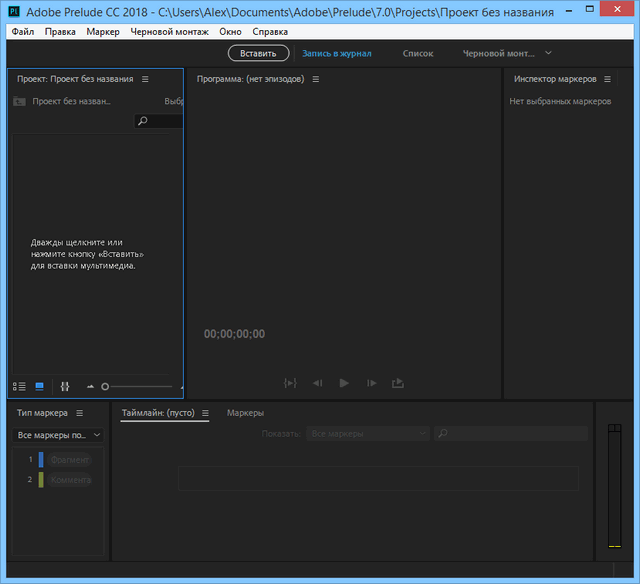
Task: Switch project panel to thumbnail view
Action: [40, 386]
